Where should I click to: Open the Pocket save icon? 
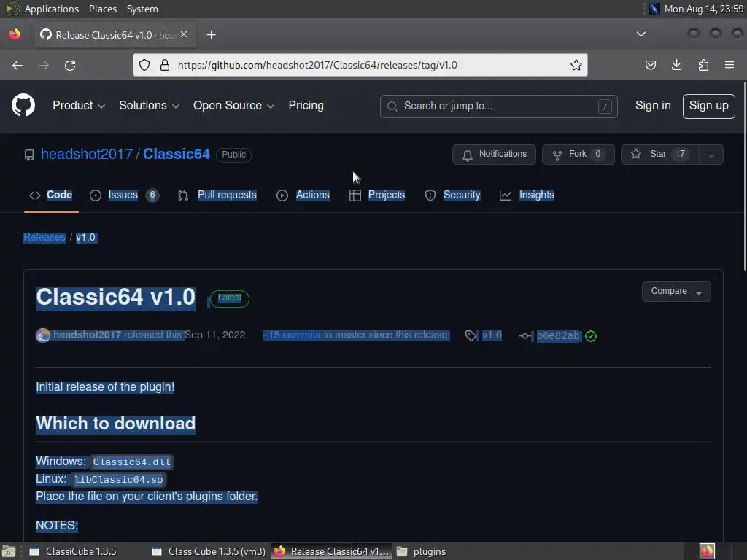650,65
